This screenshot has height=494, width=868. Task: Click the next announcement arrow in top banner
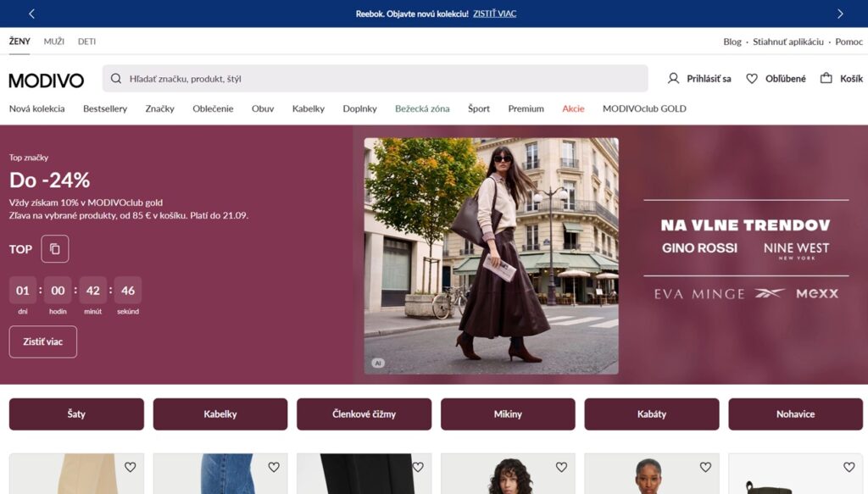coord(840,14)
